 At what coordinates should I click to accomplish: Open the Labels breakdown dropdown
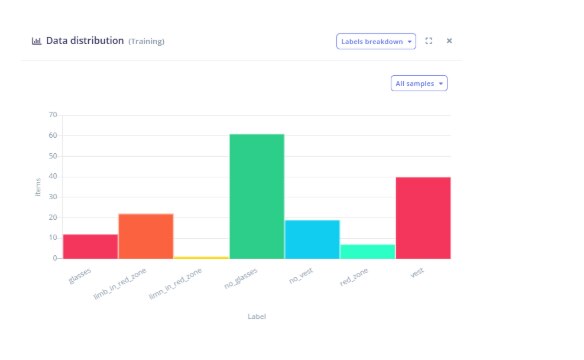[376, 41]
